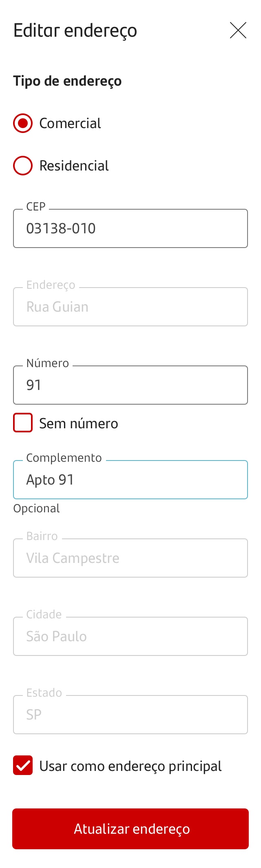261x868 pixels.
Task: Close the Editar endereço form
Action: [x=238, y=30]
